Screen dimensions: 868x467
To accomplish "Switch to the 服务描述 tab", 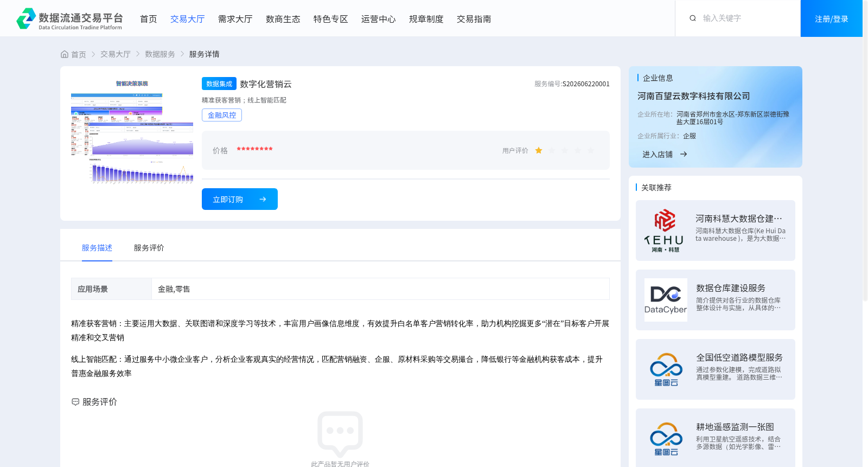I will point(97,248).
